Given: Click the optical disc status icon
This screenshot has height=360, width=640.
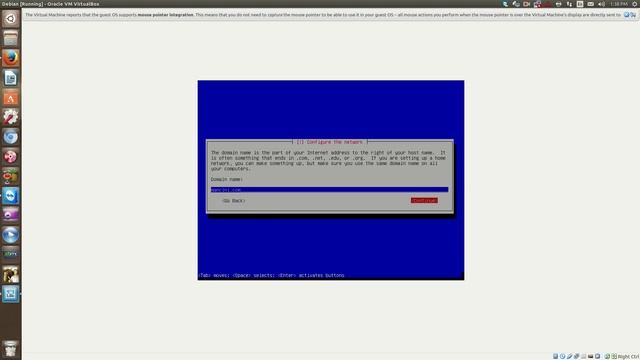Looking at the screenshot, I should click(562, 356).
